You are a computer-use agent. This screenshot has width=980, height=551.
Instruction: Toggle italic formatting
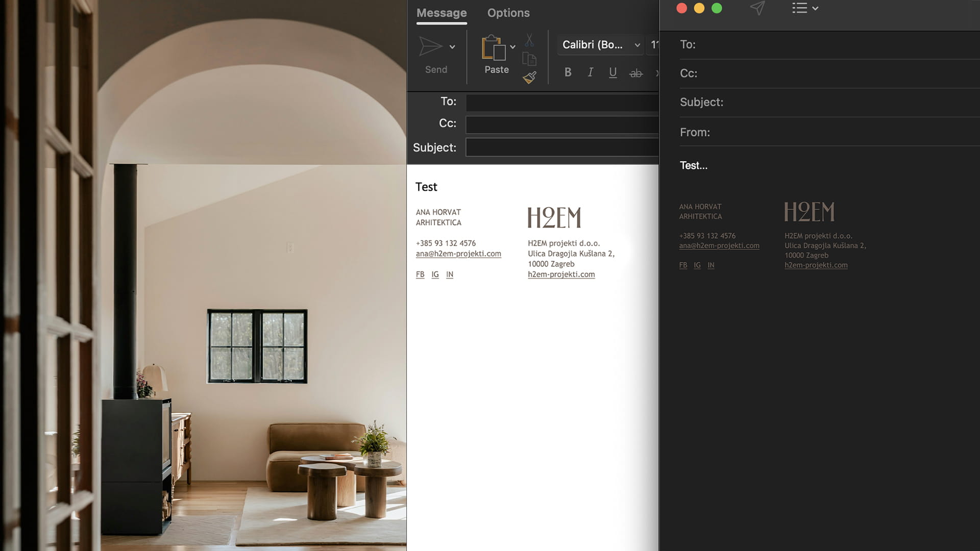(x=591, y=72)
